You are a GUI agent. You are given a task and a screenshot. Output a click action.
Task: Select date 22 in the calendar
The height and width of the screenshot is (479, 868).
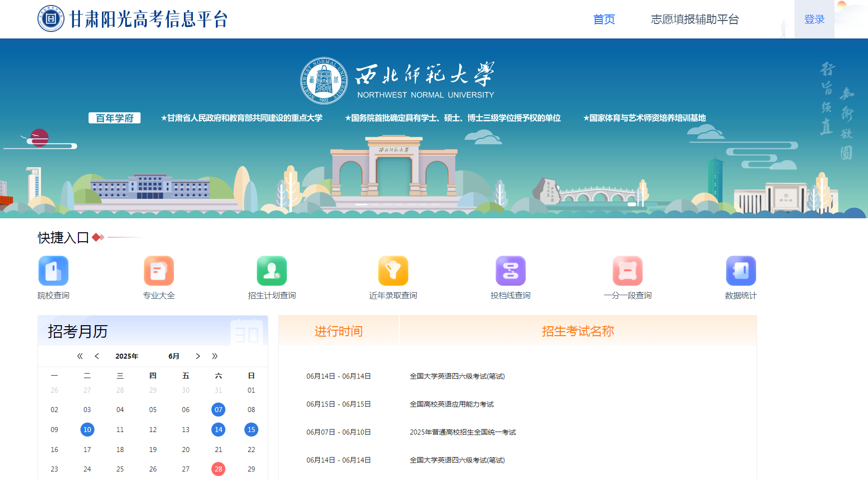click(251, 450)
